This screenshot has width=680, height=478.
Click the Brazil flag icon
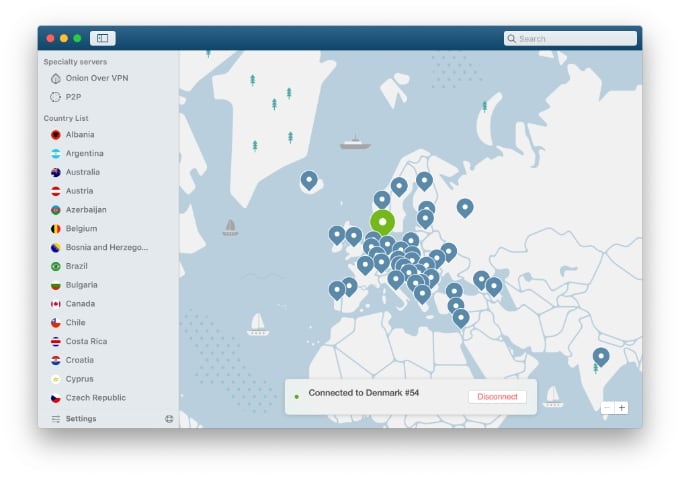56,266
